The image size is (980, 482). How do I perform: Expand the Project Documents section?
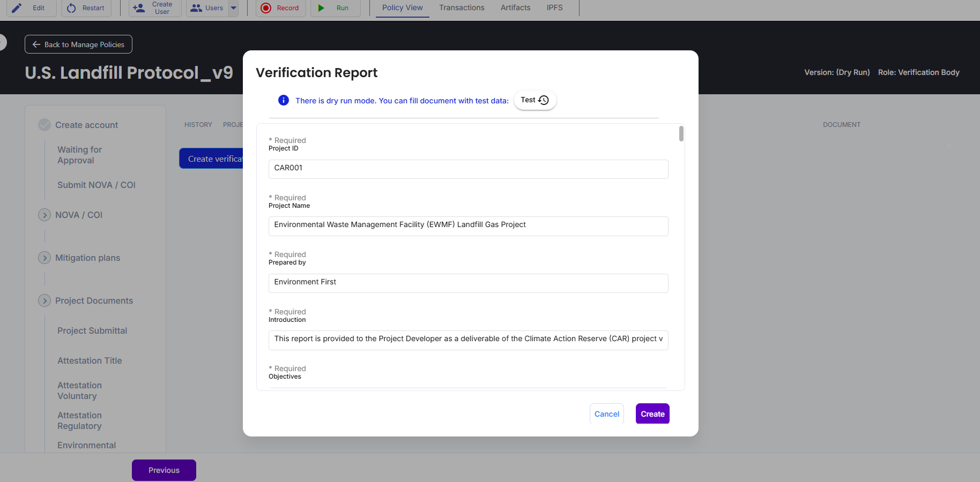44,300
